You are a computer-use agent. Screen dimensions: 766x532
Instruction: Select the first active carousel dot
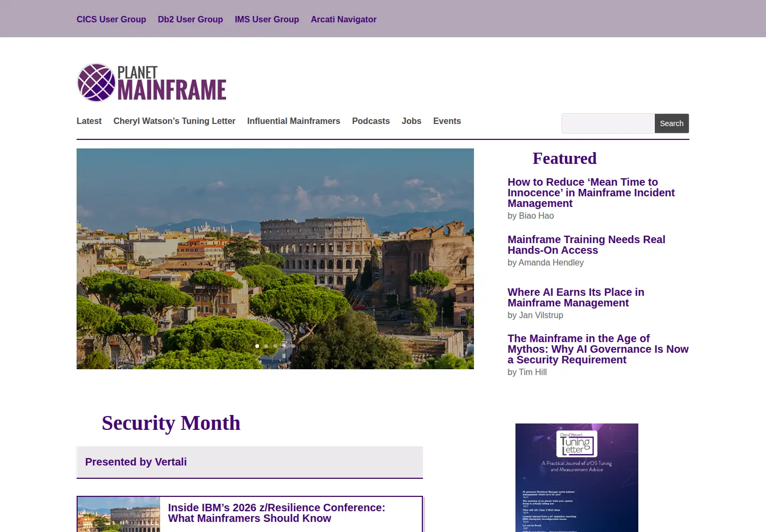257,346
